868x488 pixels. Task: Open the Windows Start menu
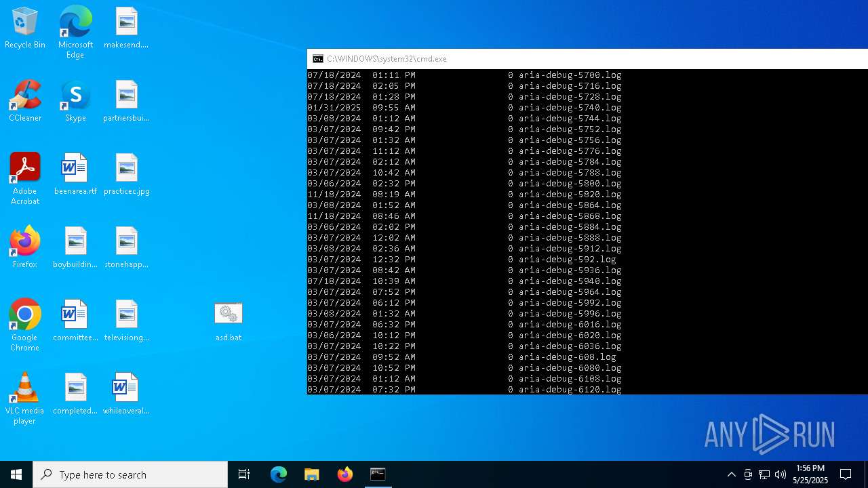click(x=16, y=474)
